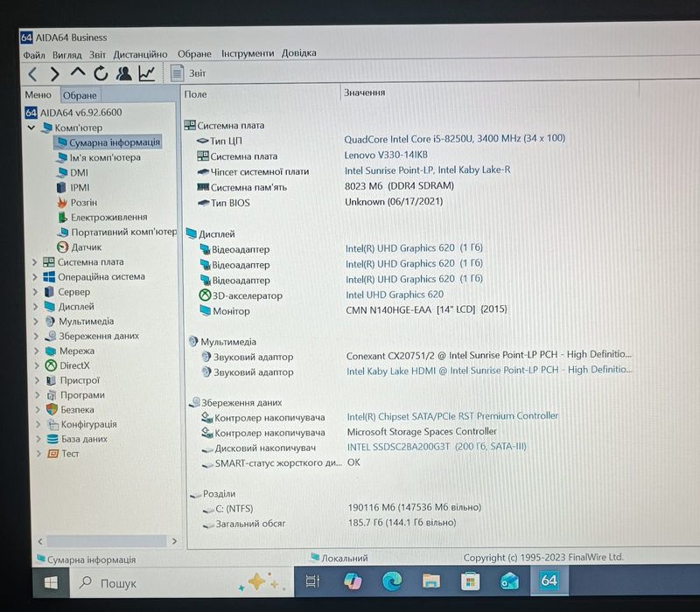Open the Файл menu
This screenshot has width=700, height=612.
[34, 55]
